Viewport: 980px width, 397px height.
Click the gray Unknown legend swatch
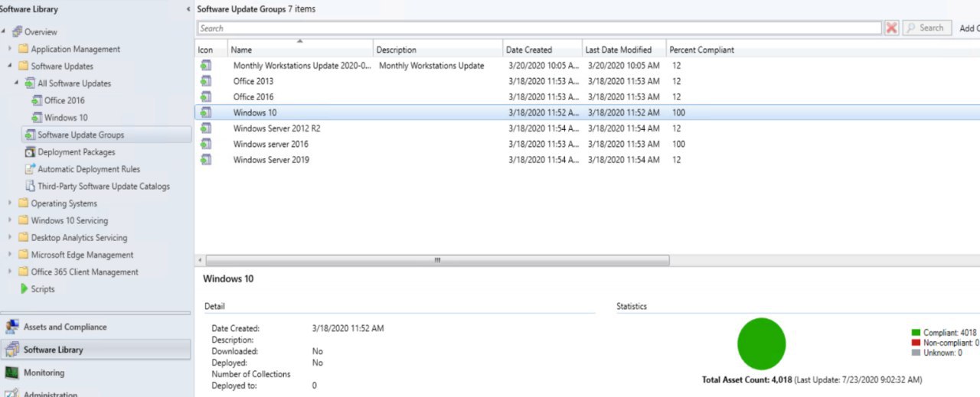tap(916, 353)
